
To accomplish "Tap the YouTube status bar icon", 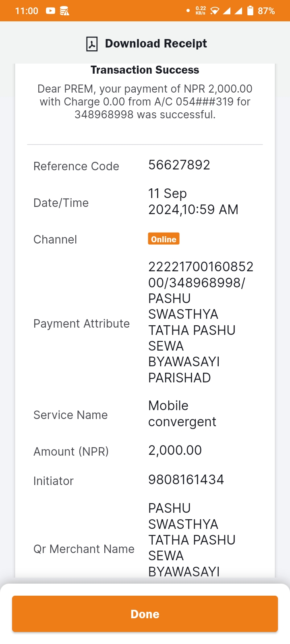I will [x=50, y=11].
